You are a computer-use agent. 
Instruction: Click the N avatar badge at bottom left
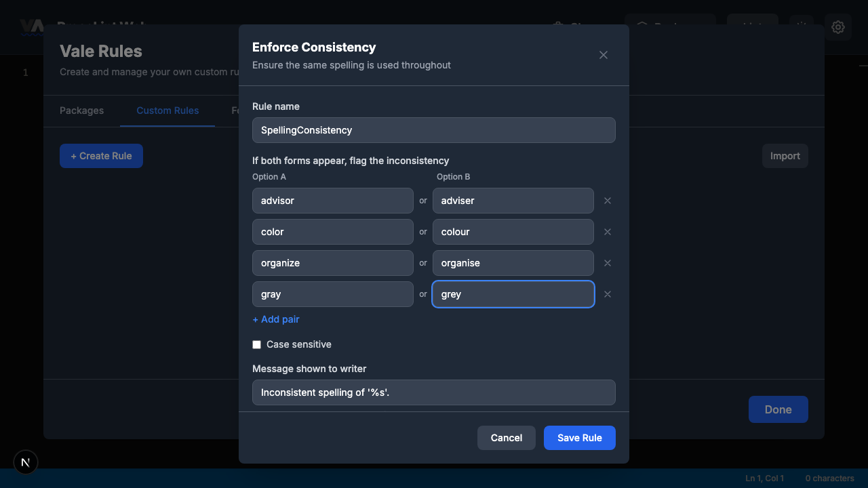coord(25,462)
